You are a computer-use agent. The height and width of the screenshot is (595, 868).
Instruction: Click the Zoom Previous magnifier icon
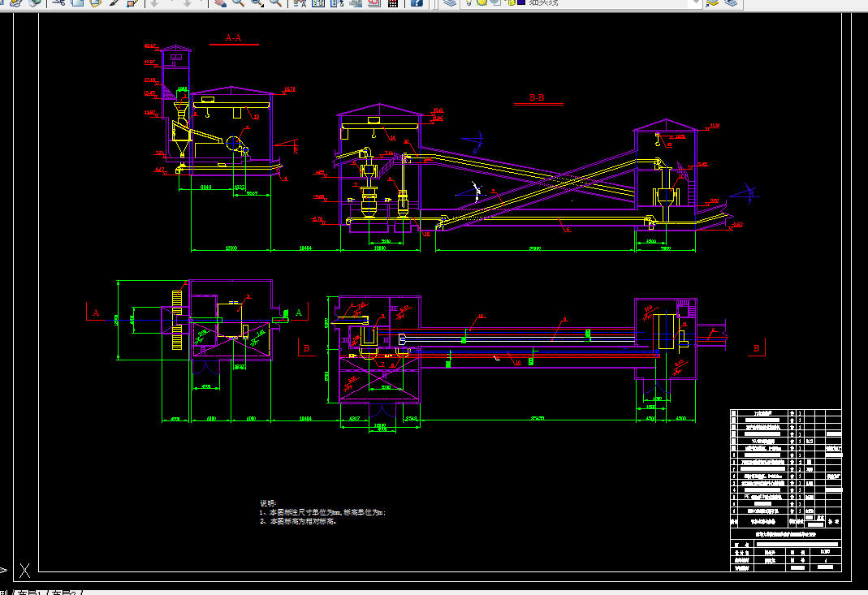(x=276, y=2)
